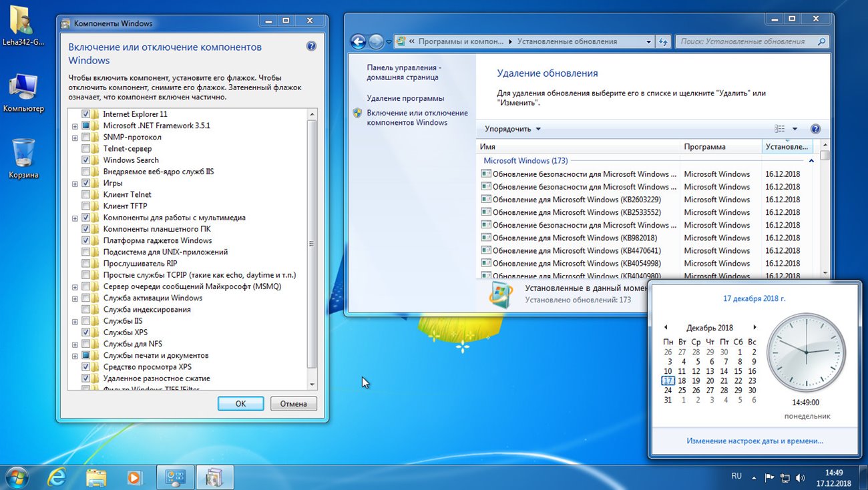Sort updates by Установлено column header
Image resolution: width=868 pixels, height=490 pixels.
[x=787, y=147]
